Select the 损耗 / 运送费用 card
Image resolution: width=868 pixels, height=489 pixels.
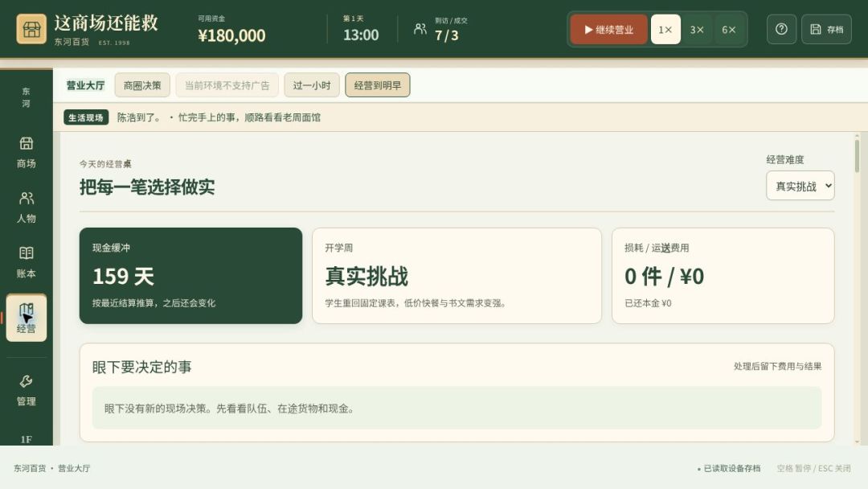click(x=723, y=276)
